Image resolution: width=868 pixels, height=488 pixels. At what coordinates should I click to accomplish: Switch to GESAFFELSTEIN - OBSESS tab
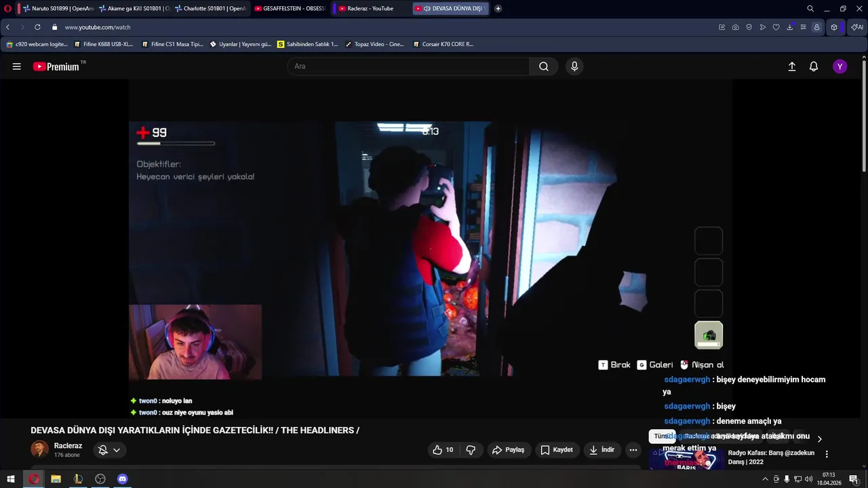point(289,9)
